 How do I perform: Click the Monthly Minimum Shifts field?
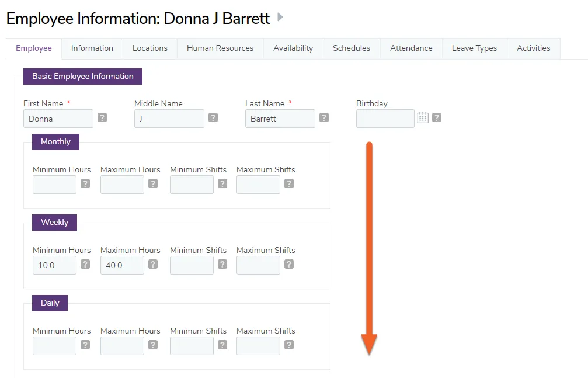tap(192, 184)
